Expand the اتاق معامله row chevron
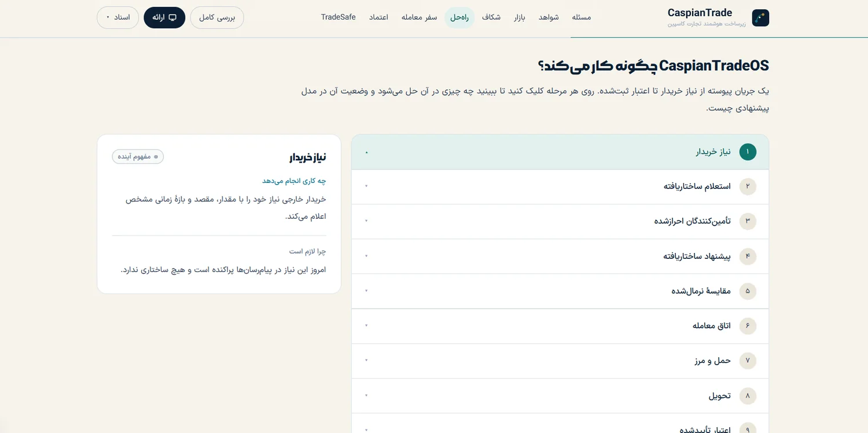868x433 pixels. pos(366,326)
